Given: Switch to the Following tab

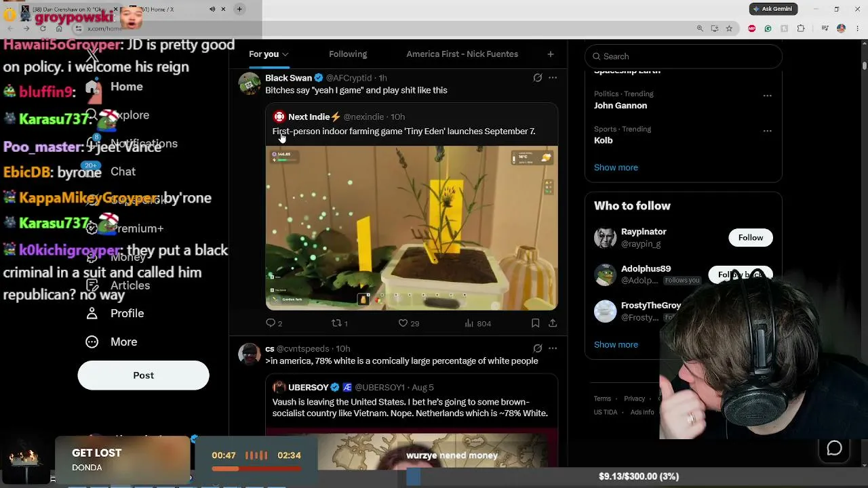Looking at the screenshot, I should (x=348, y=54).
